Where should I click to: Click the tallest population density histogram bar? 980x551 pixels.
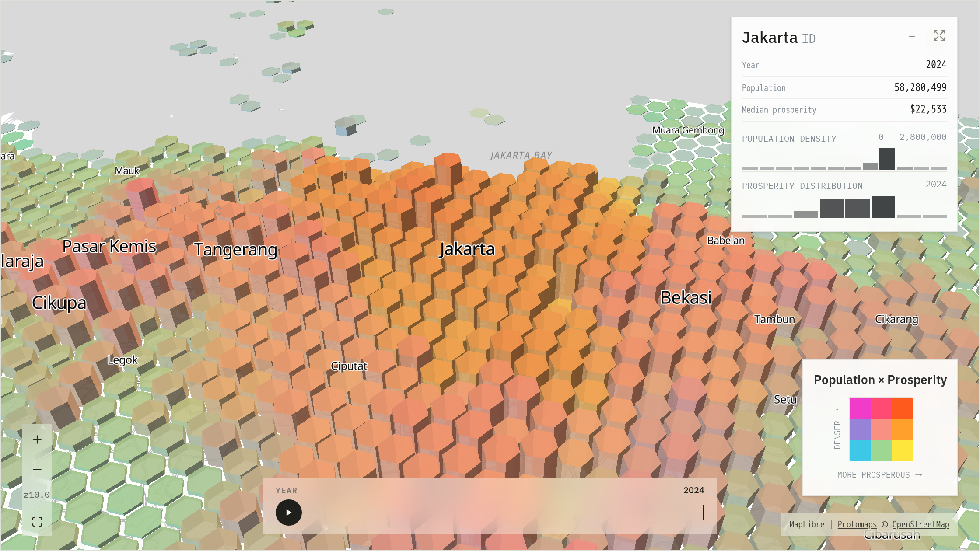[x=887, y=159]
